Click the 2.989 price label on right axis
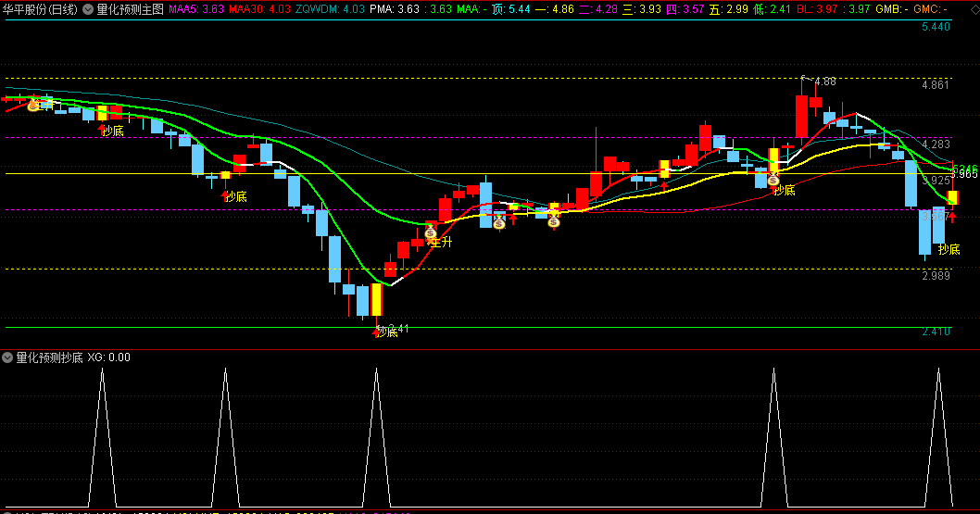 click(x=936, y=275)
